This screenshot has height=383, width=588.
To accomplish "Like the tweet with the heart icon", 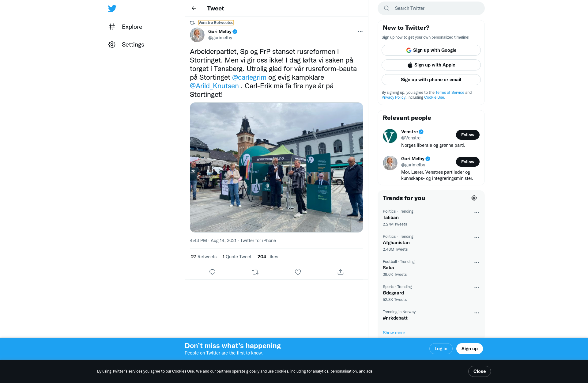I will pos(298,272).
